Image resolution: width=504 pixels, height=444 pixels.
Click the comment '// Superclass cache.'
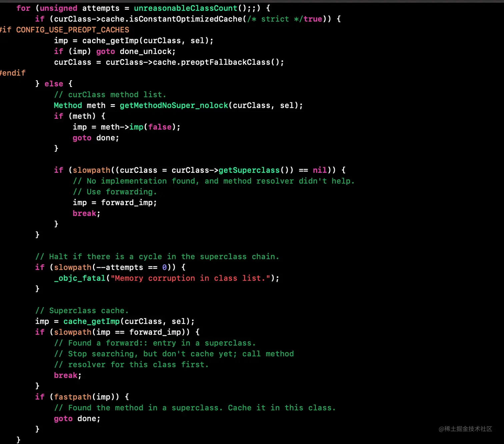point(82,311)
